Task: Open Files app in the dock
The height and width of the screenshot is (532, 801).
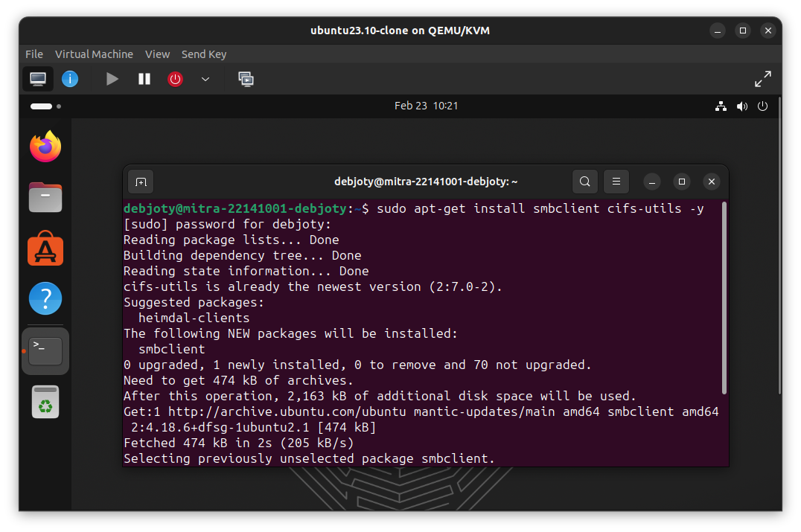Action: pos(45,197)
